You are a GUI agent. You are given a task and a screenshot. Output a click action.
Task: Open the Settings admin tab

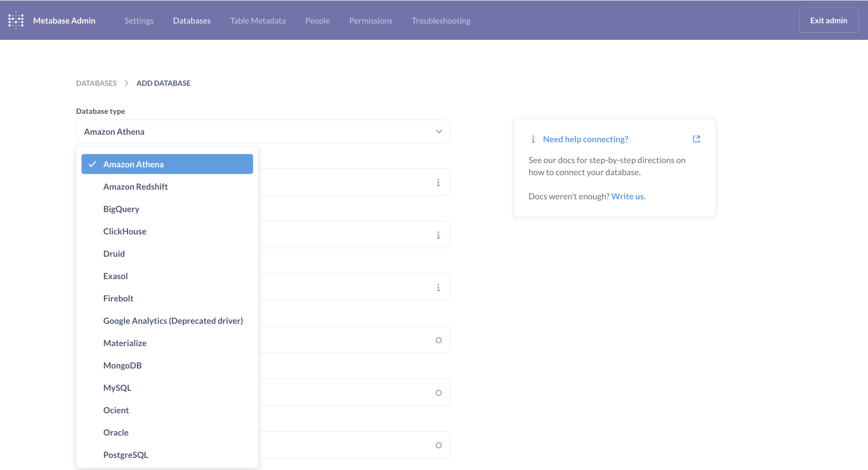pyautogui.click(x=139, y=21)
